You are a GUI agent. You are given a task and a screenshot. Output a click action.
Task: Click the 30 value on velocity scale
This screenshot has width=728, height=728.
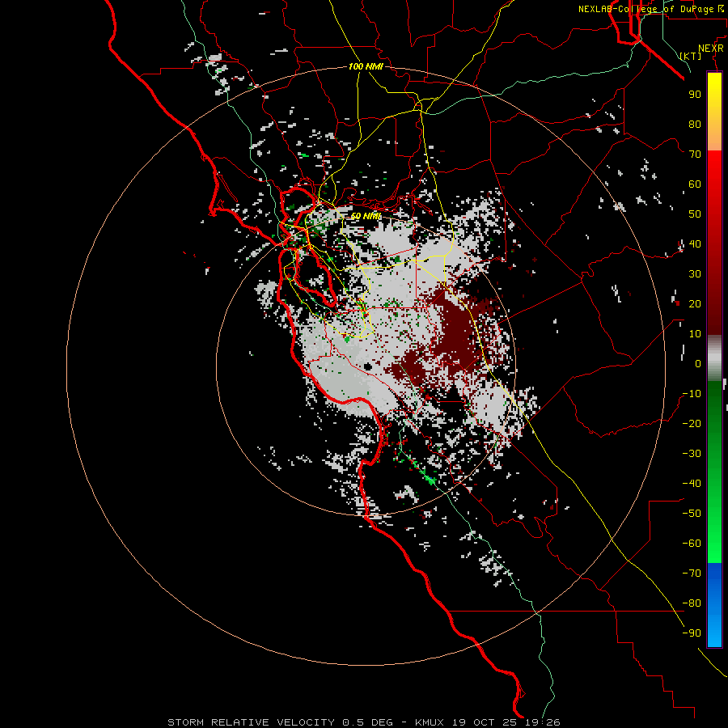695,274
